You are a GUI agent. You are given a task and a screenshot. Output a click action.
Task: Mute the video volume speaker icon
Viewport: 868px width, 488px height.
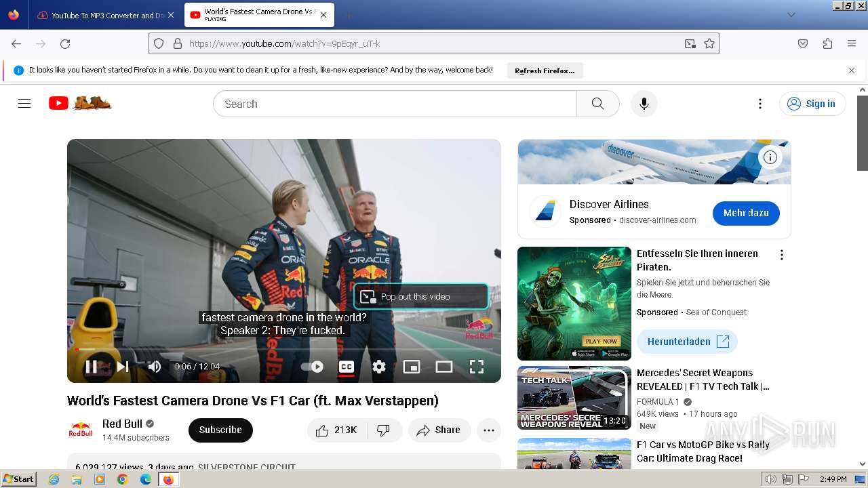(155, 367)
